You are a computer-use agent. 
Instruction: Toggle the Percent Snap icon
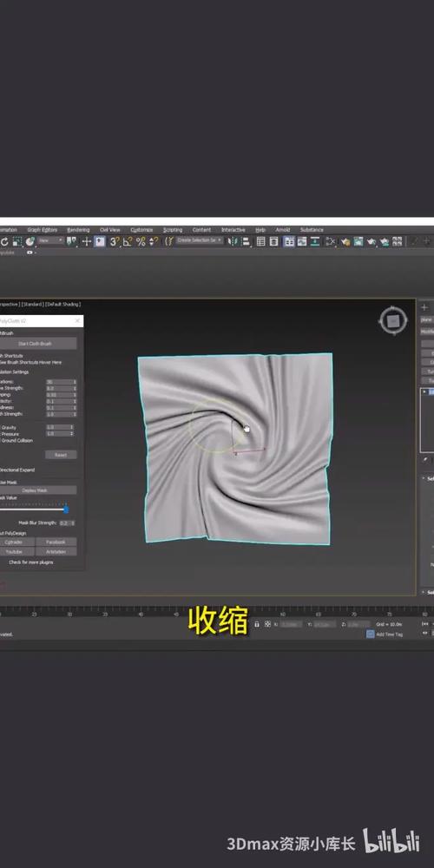tap(141, 241)
